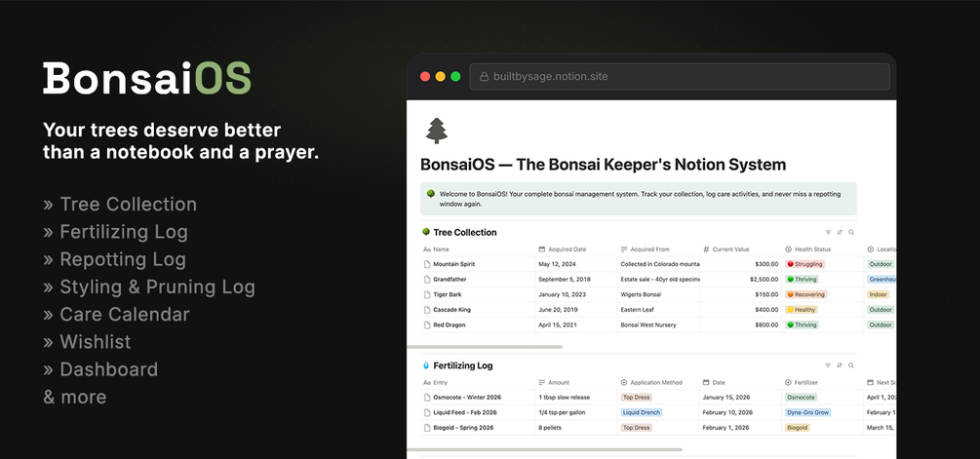Open filter for Fertilizing Log table
The height and width of the screenshot is (459, 980).
point(828,365)
